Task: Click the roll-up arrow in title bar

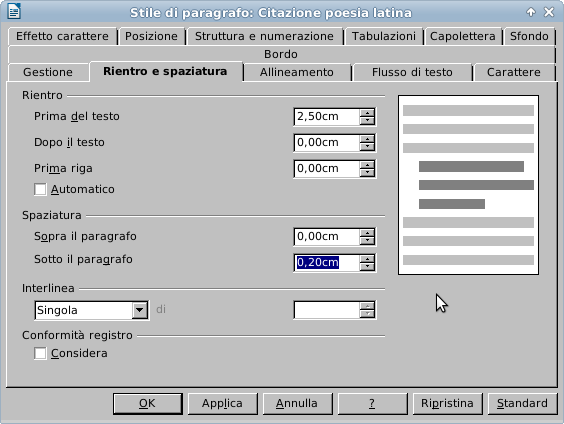Action: point(531,12)
